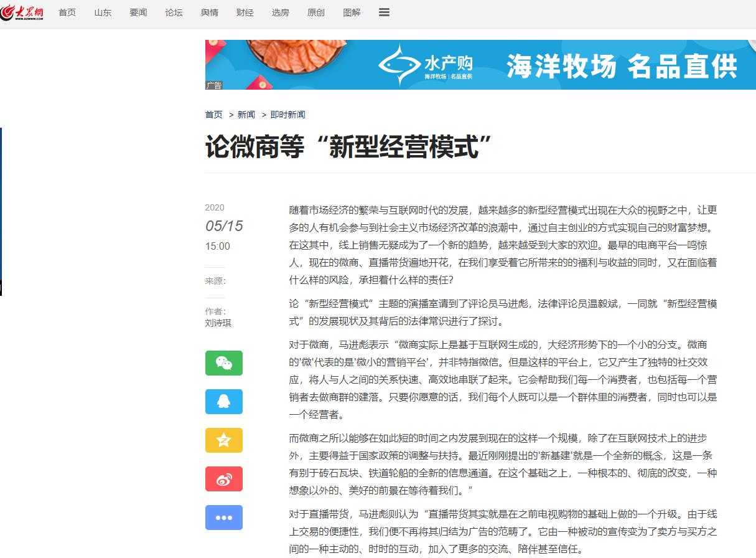Open more sharing options via ellipsis icon

(223, 518)
